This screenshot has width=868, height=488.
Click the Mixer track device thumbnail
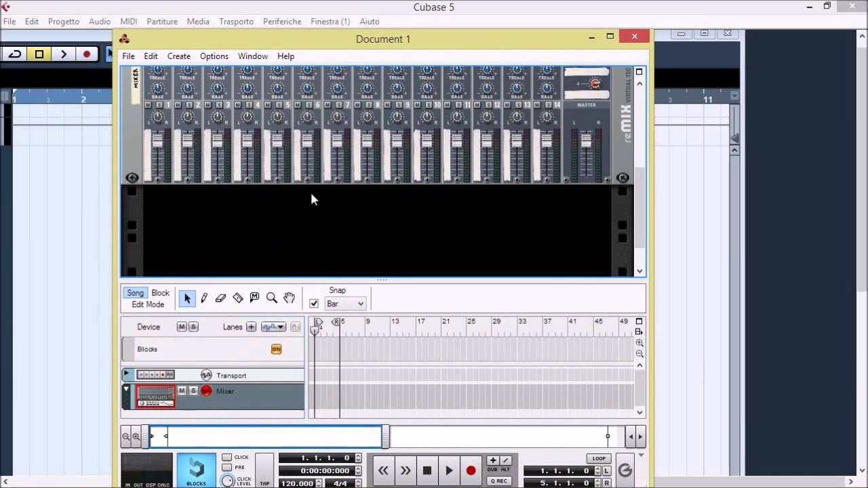[155, 396]
